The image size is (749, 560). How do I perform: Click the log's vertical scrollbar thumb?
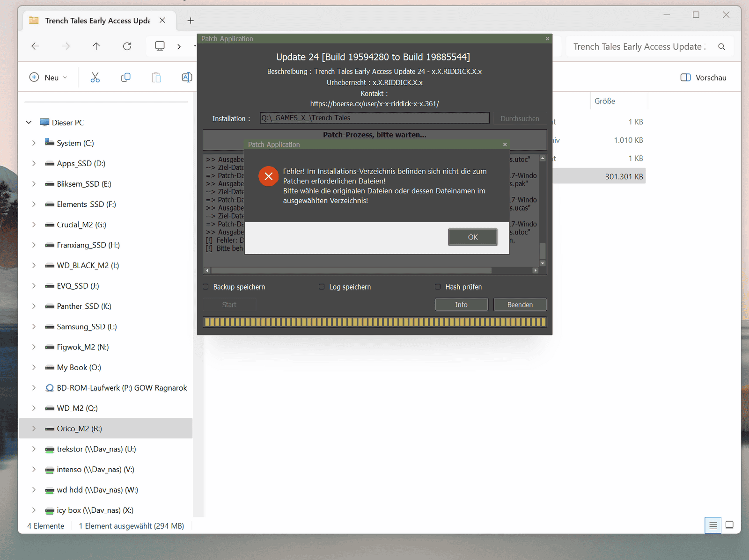[543, 251]
